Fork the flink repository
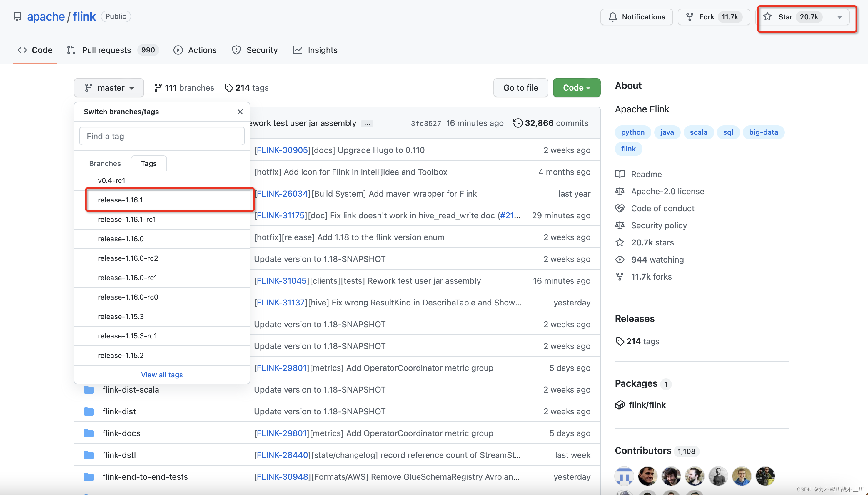The height and width of the screenshot is (495, 868). 714,17
